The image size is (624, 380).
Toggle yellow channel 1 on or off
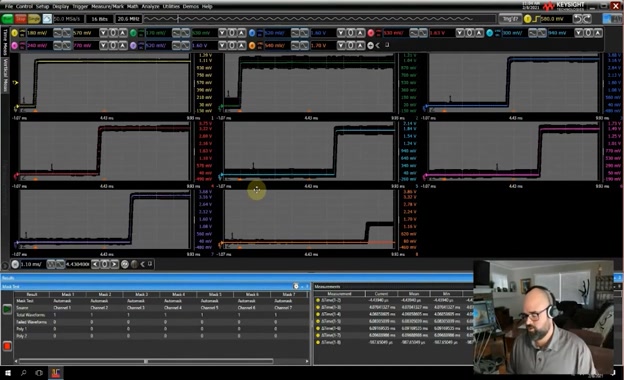click(15, 33)
